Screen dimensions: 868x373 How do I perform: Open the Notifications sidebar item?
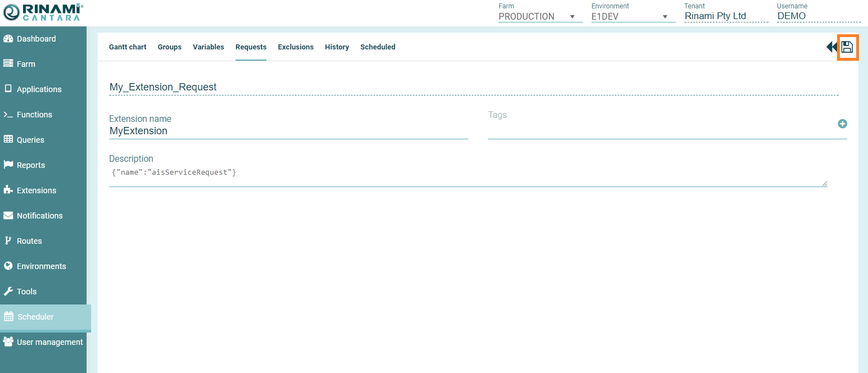click(x=39, y=216)
